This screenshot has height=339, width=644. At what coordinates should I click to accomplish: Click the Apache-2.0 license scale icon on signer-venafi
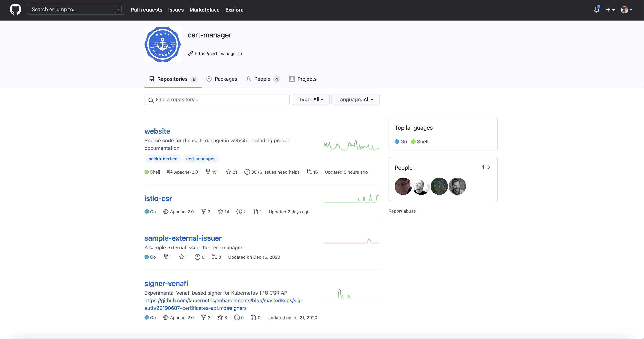(166, 317)
